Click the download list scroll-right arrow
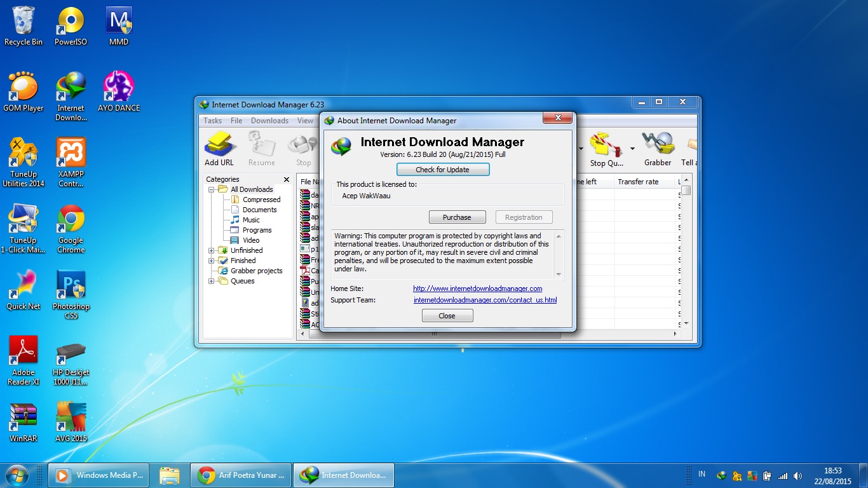This screenshot has width=868, height=488. 676,334
